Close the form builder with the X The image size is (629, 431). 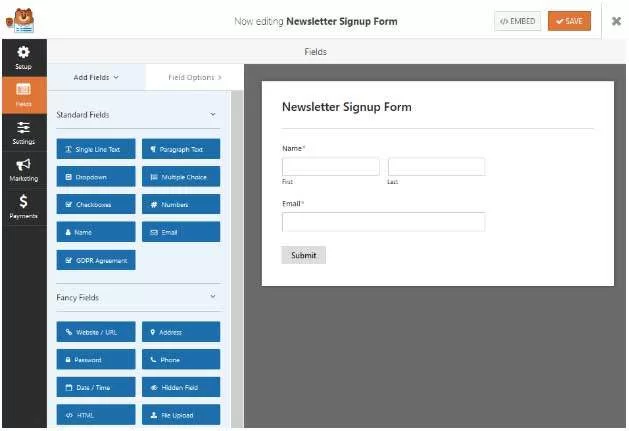click(616, 21)
